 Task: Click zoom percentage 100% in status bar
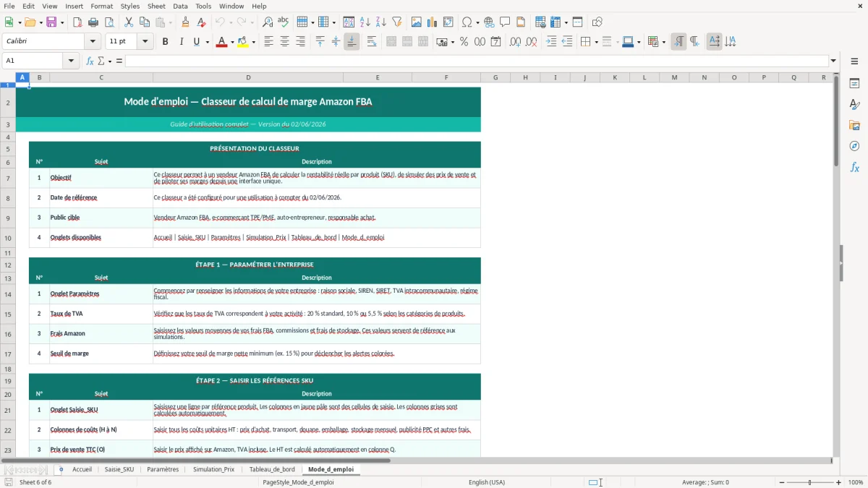pyautogui.click(x=856, y=482)
